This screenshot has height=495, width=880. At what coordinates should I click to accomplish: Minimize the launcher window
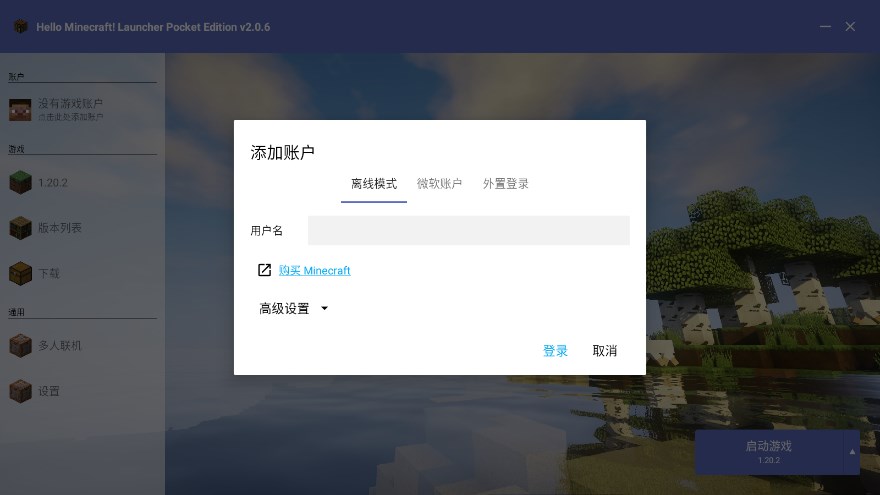tap(825, 26)
